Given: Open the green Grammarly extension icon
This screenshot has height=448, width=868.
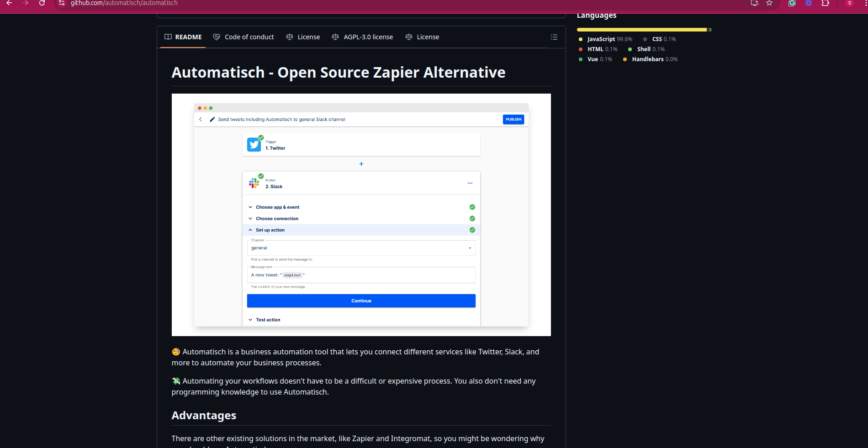Looking at the screenshot, I should (792, 3).
